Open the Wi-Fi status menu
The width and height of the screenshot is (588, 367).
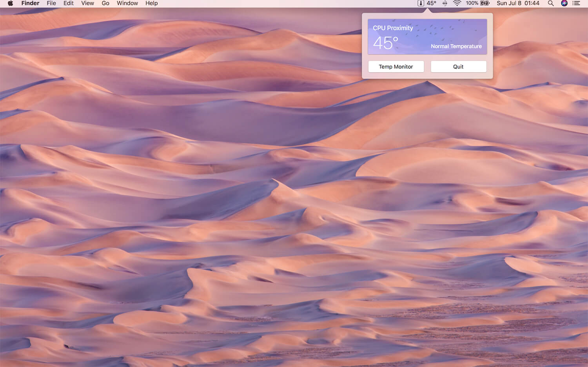pyautogui.click(x=457, y=3)
